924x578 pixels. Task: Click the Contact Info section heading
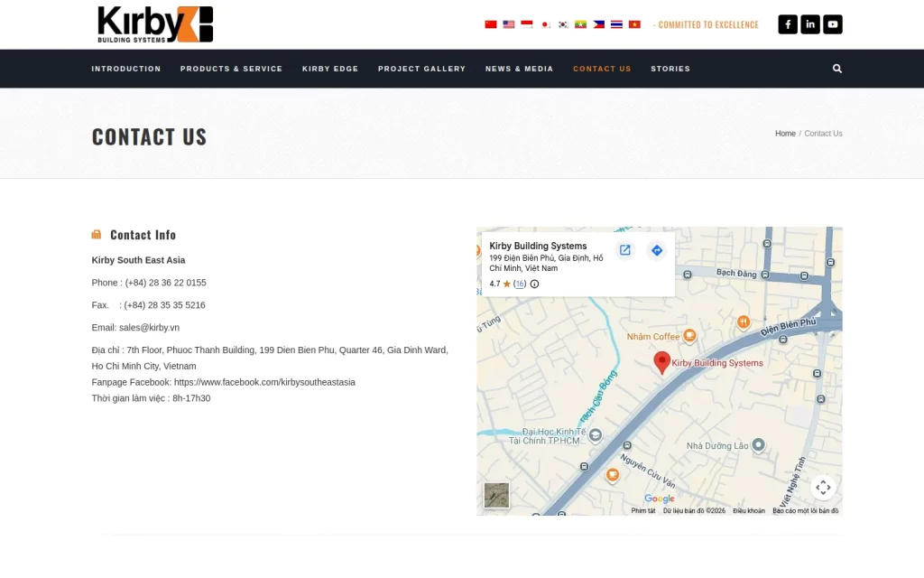pos(143,235)
